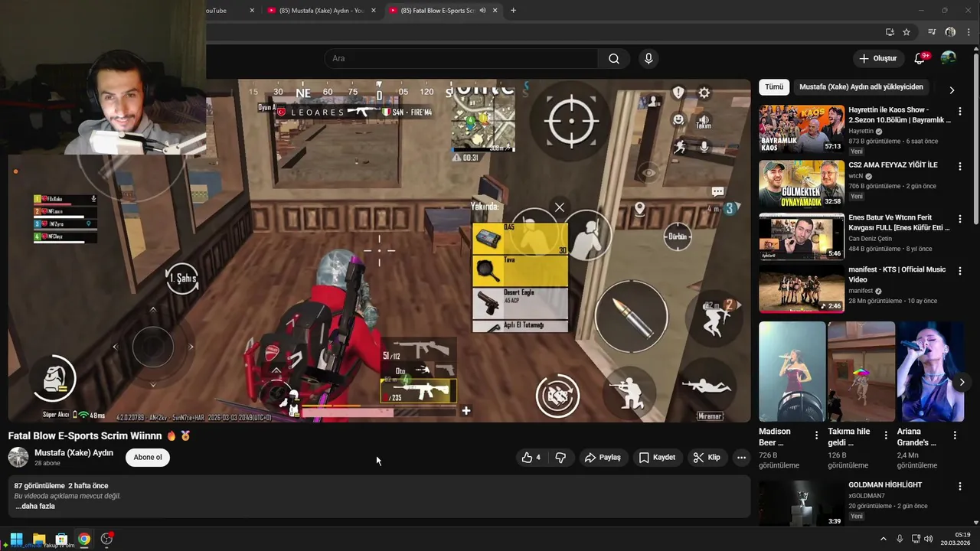Open the YouTube account avatar menu
Image resolution: width=980 pixels, height=551 pixels.
[x=949, y=59]
